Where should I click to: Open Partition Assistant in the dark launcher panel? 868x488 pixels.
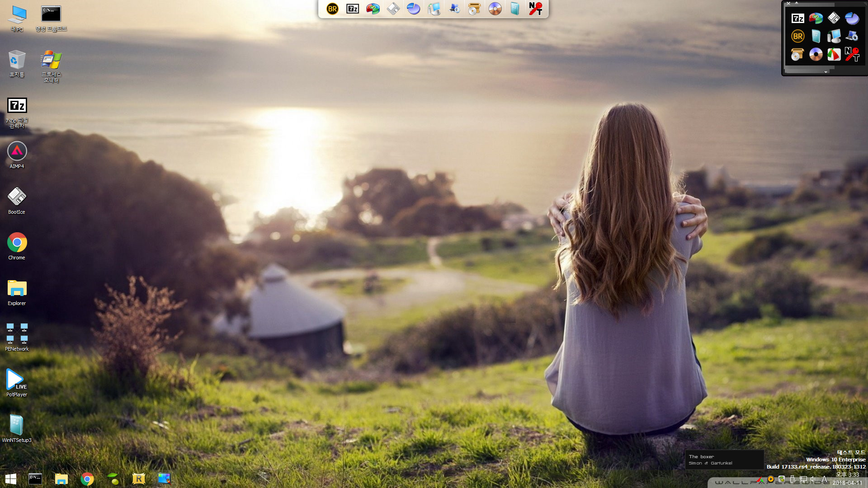tap(816, 18)
